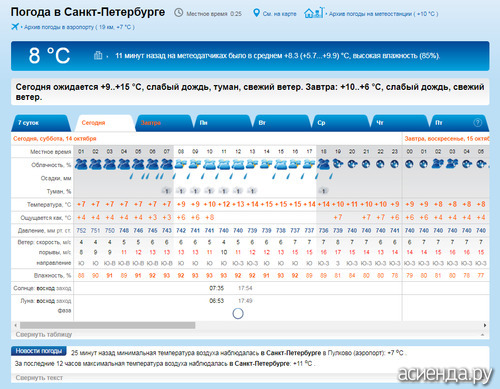Click the clock icon near local time
Screen dimensions: 500x389
coord(179,13)
